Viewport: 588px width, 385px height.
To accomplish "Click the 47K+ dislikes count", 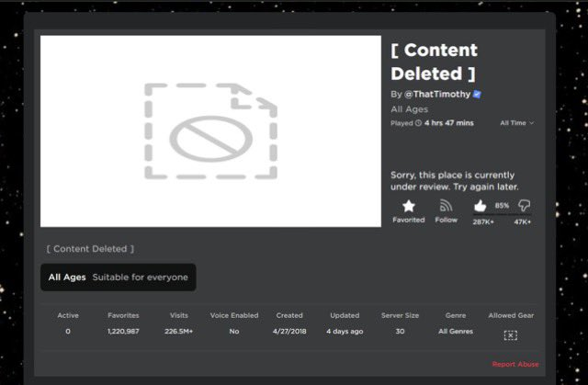I will pos(523,222).
